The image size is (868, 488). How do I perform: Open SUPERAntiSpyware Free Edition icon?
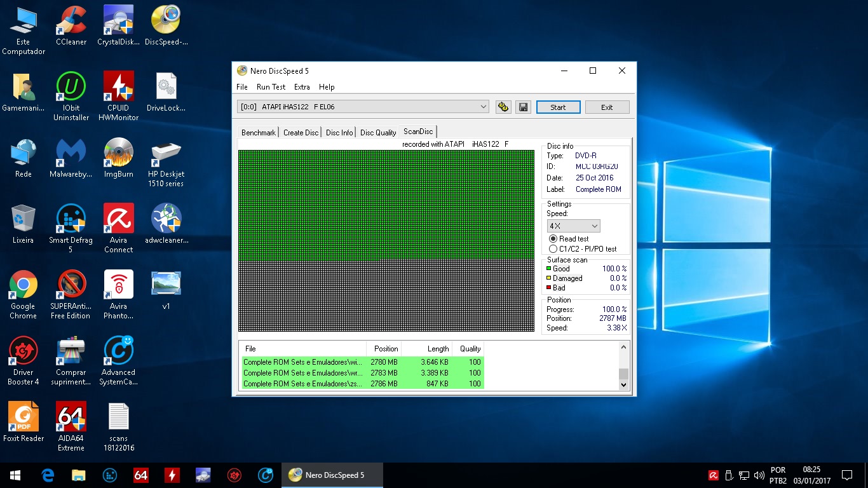(71, 295)
